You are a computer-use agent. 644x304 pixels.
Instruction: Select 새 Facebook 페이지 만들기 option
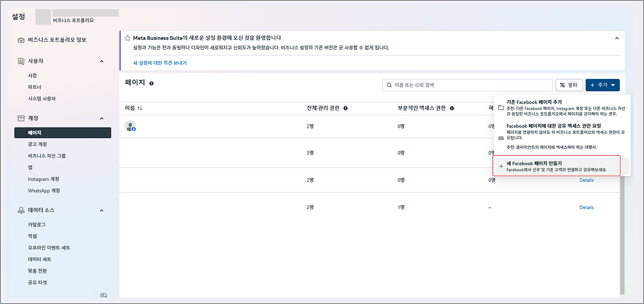(x=556, y=166)
